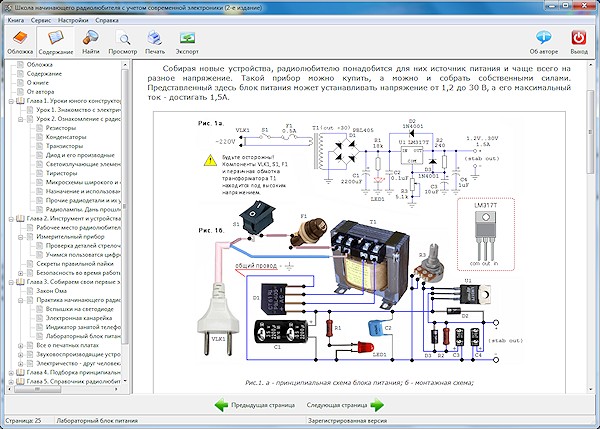Open the Настройки menu
The height and width of the screenshot is (429, 600).
(x=73, y=20)
